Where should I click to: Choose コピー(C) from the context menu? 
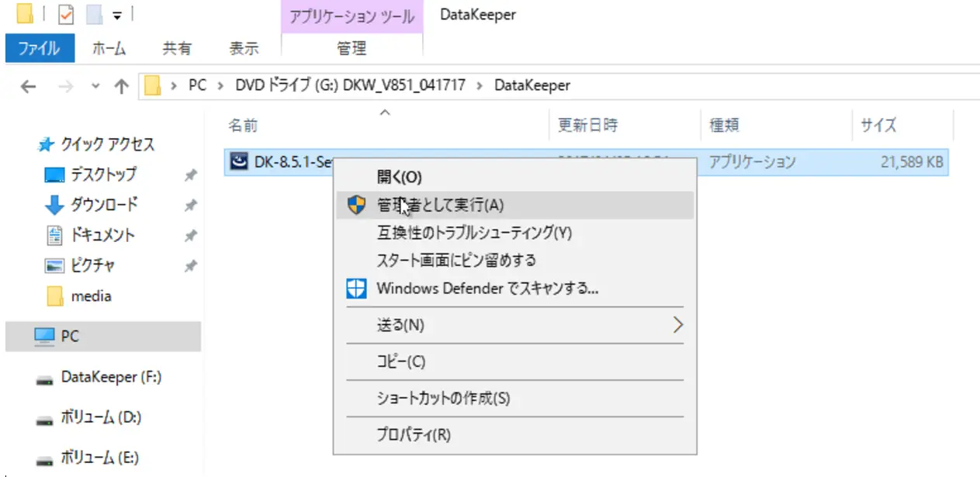pyautogui.click(x=515, y=362)
